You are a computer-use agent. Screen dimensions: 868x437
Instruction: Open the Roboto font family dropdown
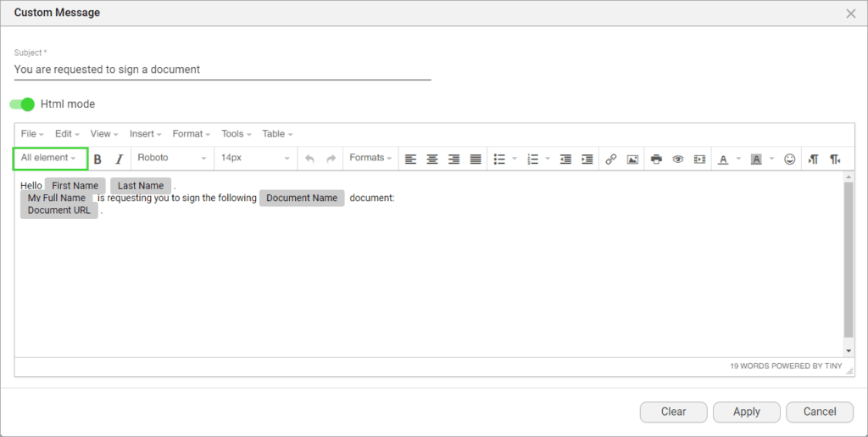click(x=171, y=158)
